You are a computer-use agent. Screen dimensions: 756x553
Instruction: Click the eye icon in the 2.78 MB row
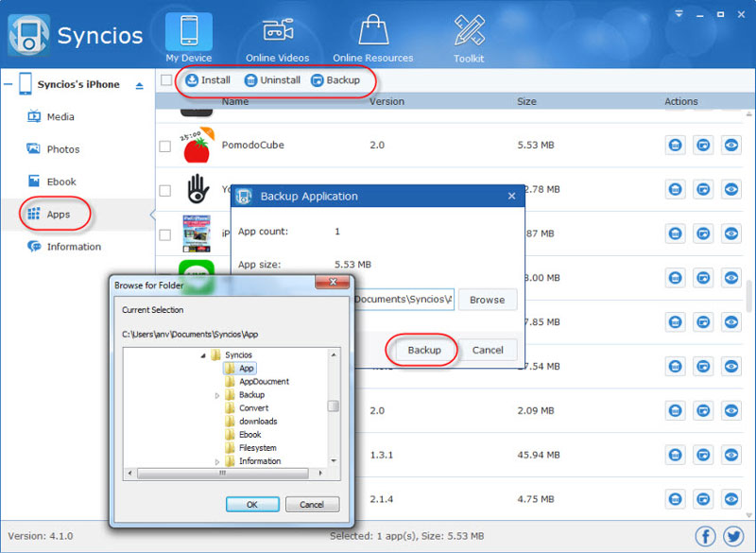point(731,189)
